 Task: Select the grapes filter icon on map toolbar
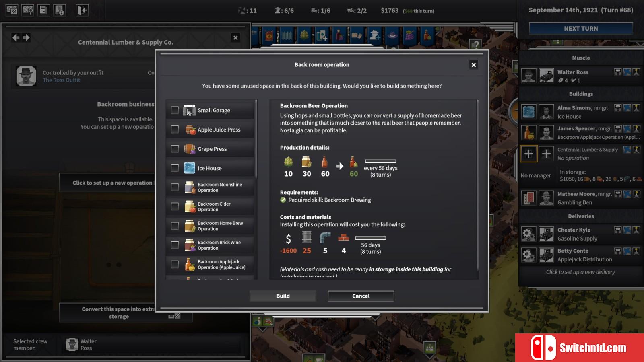pyautogui.click(x=410, y=36)
